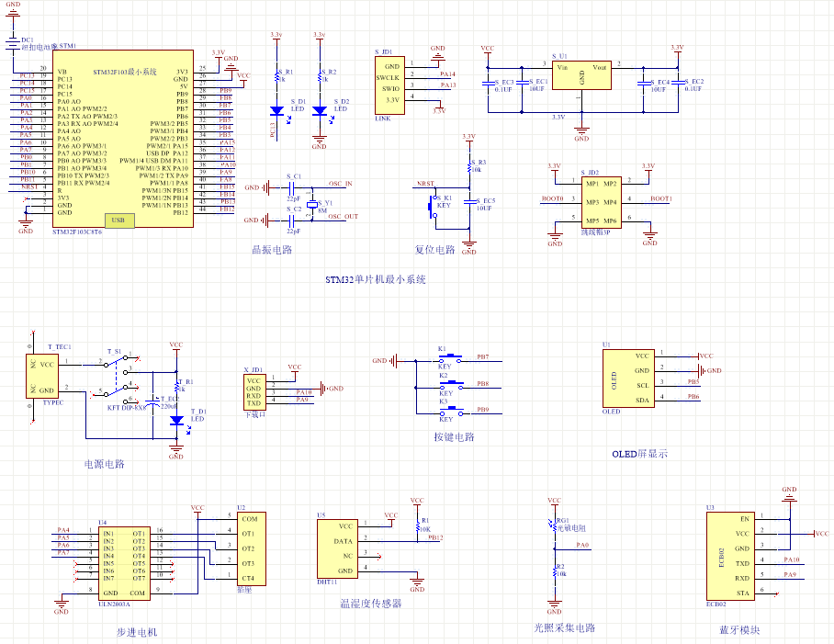The height and width of the screenshot is (644, 834).
Task: Select the U1 OLED display module
Action: (628, 378)
